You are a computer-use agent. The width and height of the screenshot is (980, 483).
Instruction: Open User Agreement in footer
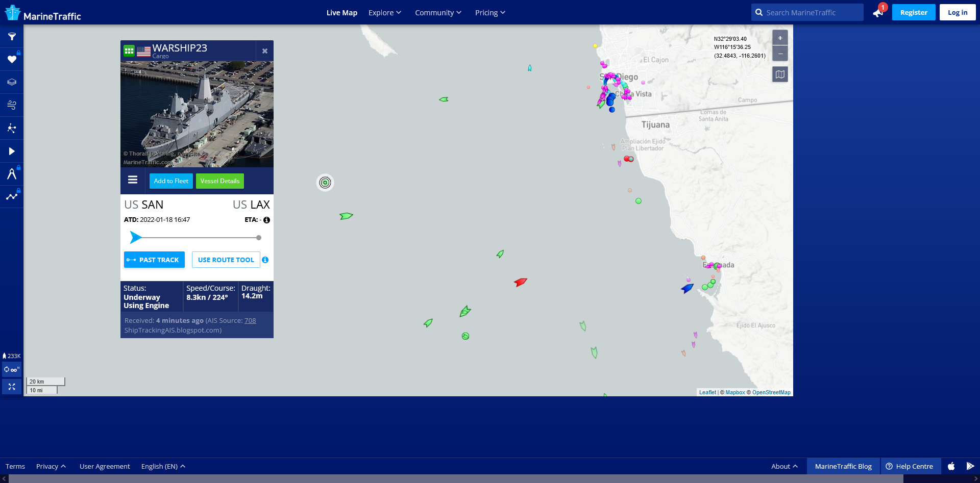(105, 466)
